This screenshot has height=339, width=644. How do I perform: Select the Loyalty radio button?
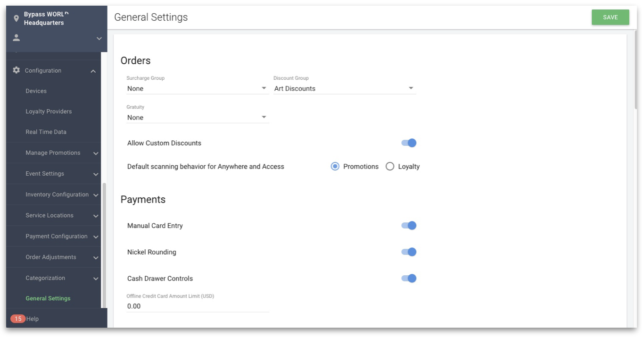click(x=390, y=166)
